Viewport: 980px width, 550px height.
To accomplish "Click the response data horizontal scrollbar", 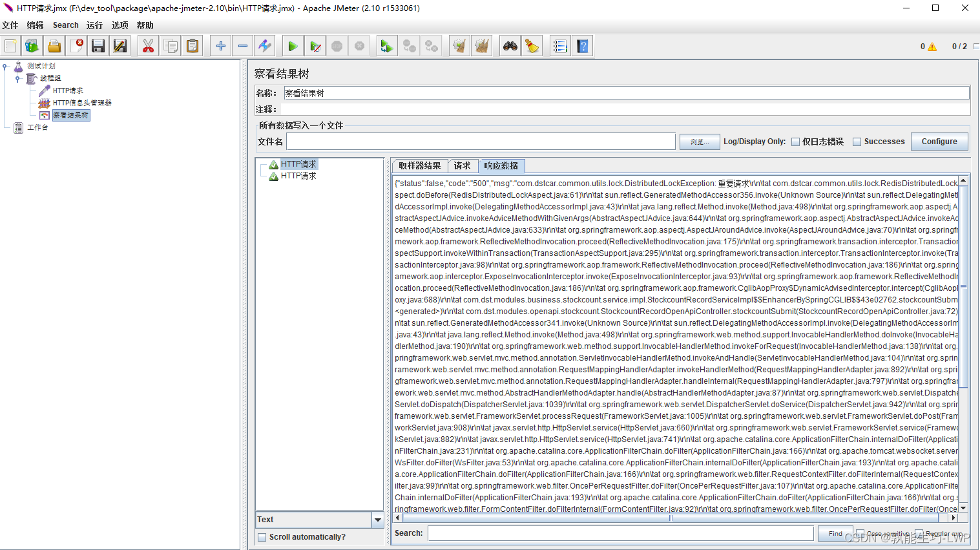I will (x=672, y=518).
